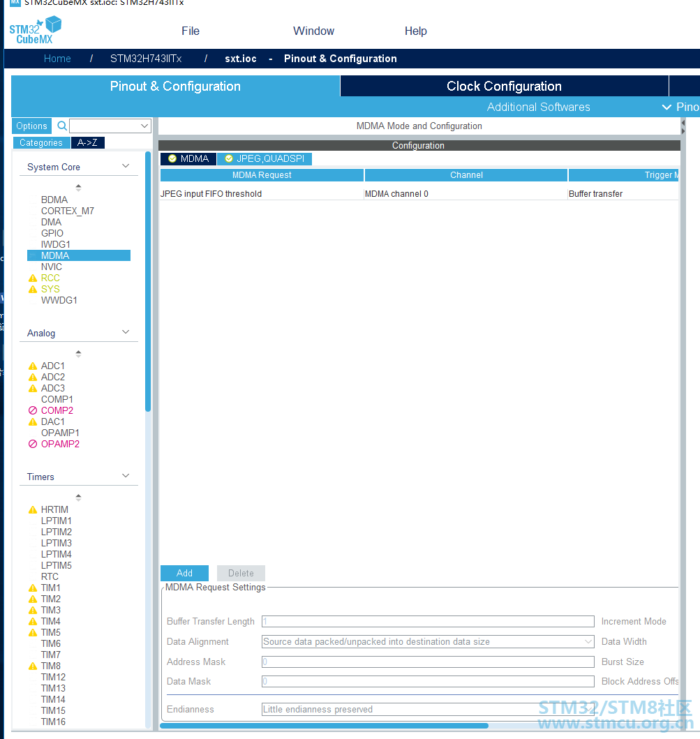
Task: Click HRTIM warning icon
Action: [33, 510]
